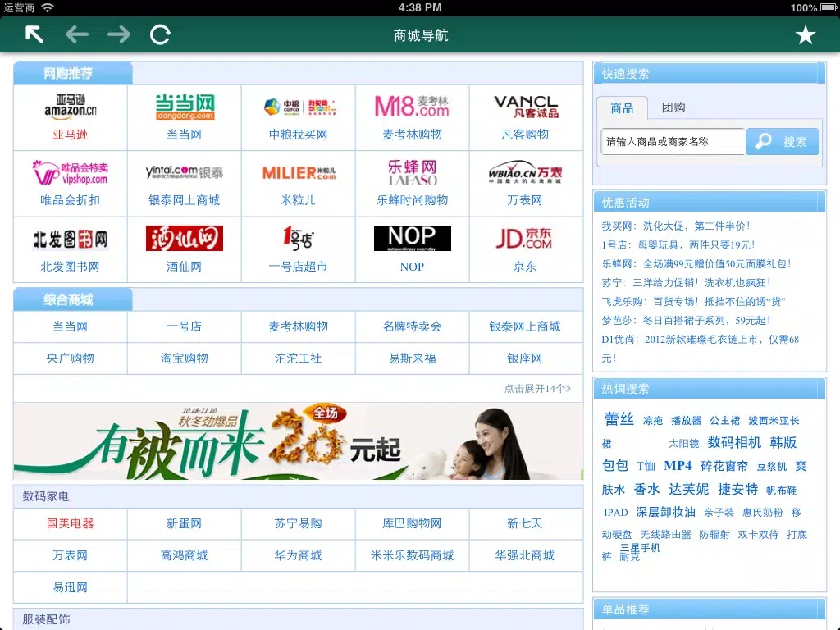Bookmark the page with star icon

[x=806, y=35]
